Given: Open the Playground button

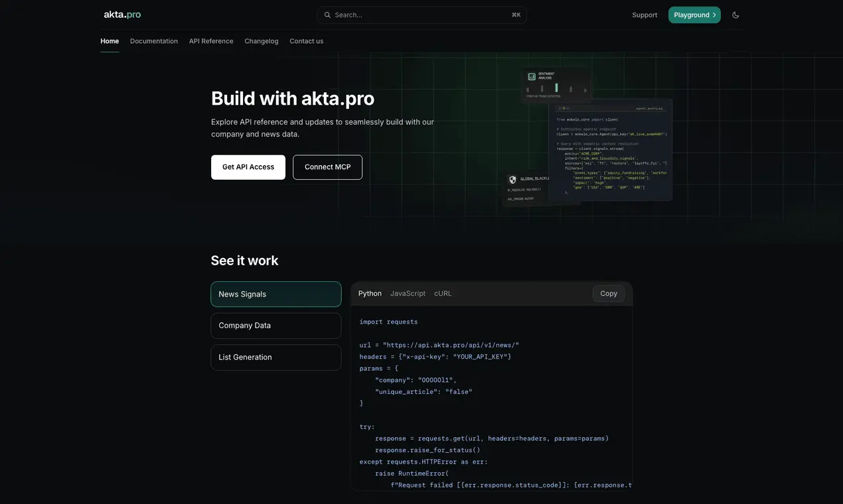Looking at the screenshot, I should click(694, 15).
